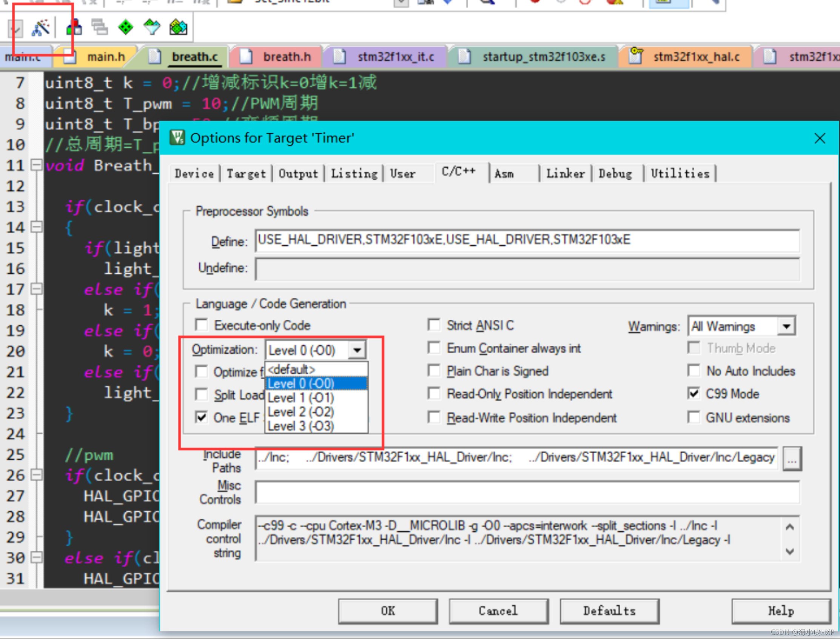The height and width of the screenshot is (639, 840).
Task: Enable Execute-only Code checkbox
Action: pos(202,325)
